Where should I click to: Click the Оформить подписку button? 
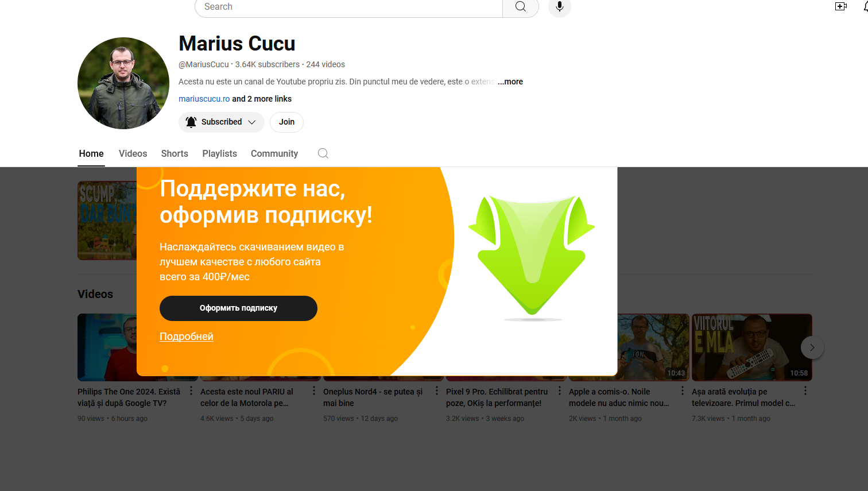(x=238, y=308)
